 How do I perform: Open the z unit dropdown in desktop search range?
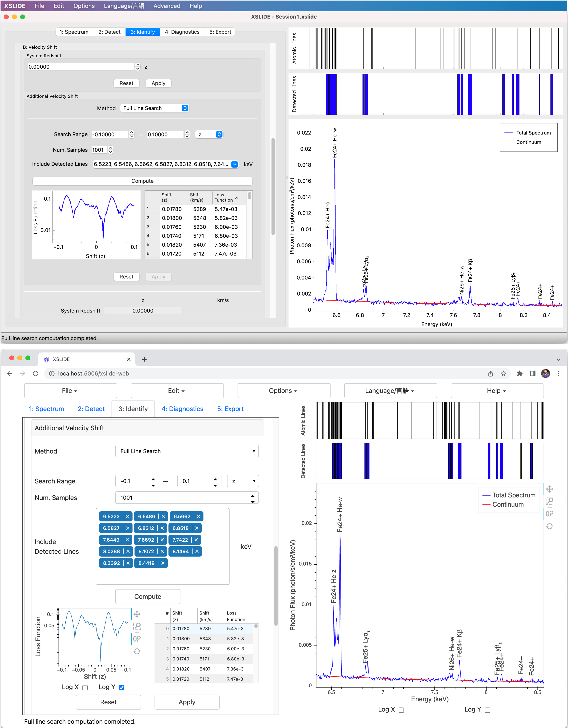tap(209, 134)
